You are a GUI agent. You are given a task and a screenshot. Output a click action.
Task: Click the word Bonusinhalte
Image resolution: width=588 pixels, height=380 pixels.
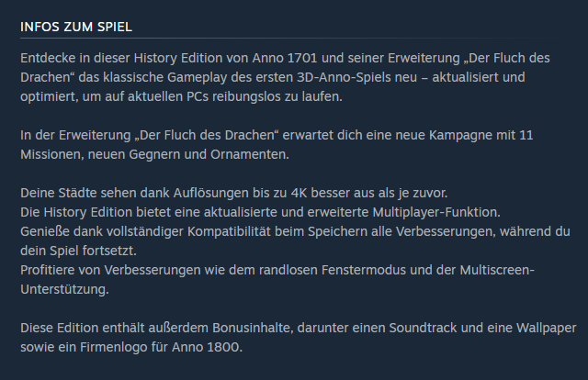254,328
